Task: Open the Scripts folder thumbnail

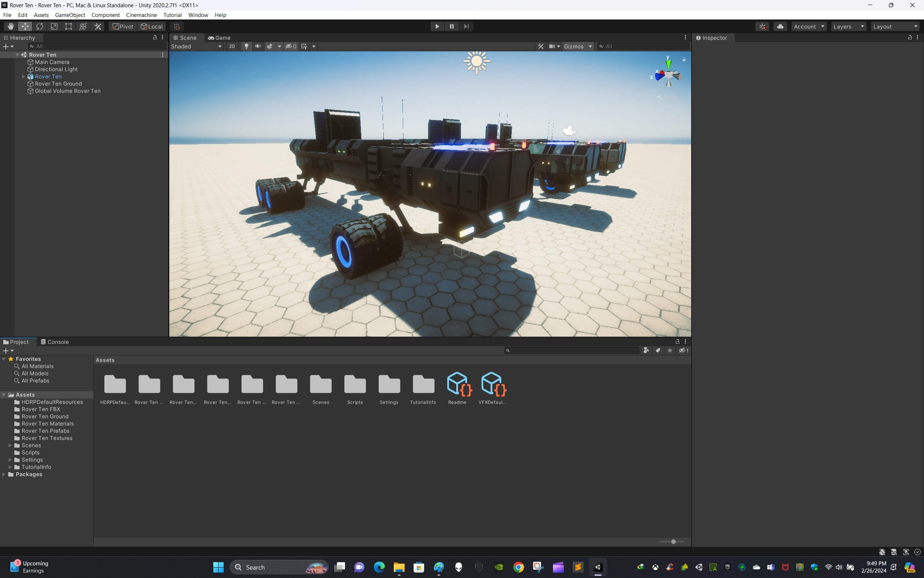Action: 355,388
